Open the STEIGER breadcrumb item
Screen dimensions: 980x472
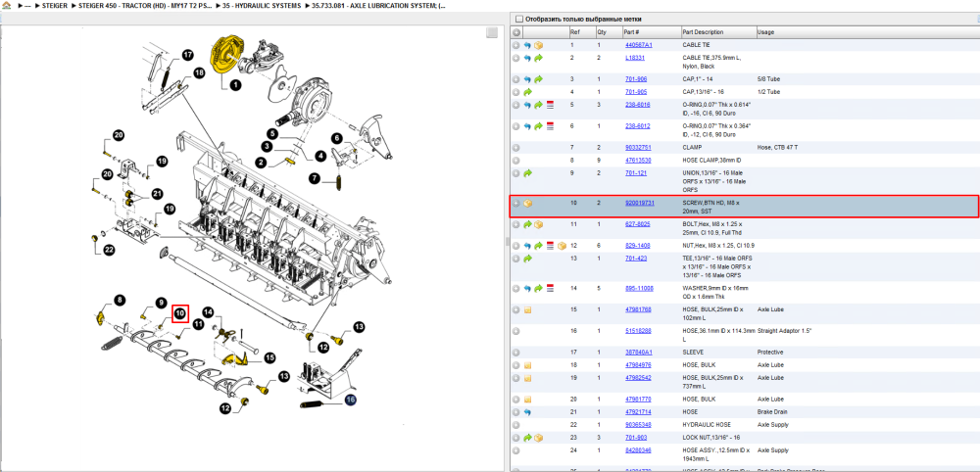tap(55, 5)
